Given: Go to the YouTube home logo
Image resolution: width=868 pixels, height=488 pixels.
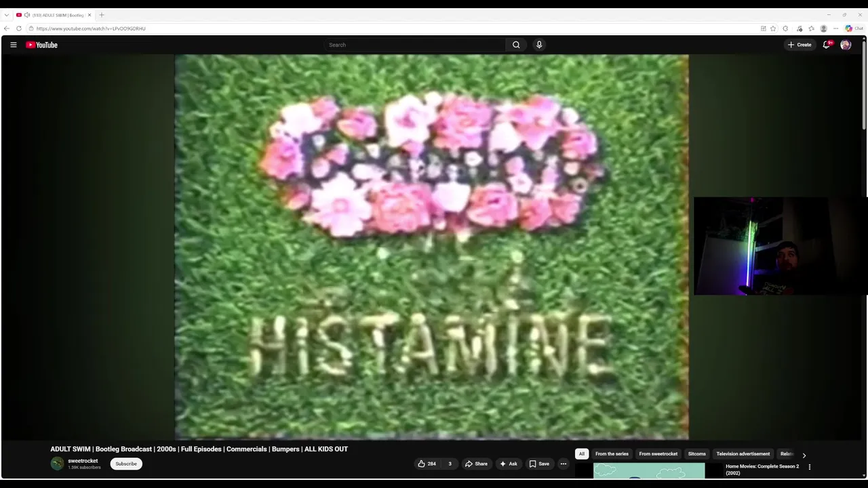Looking at the screenshot, I should pyautogui.click(x=42, y=45).
